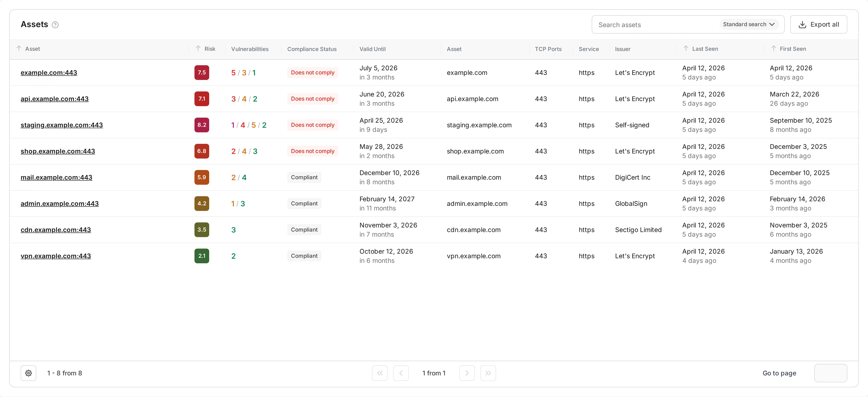Click TCP Ports column header
Viewport: 868px width, 397px height.
(548, 49)
